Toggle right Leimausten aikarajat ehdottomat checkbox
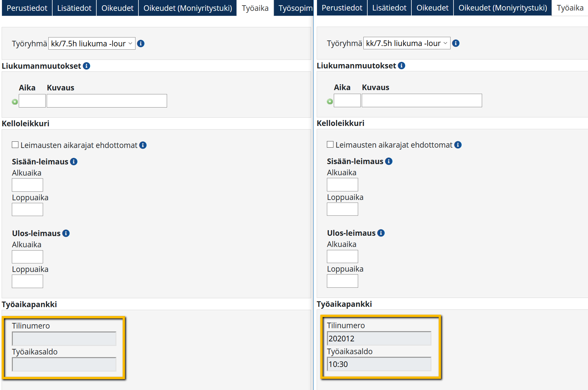This screenshot has height=390, width=588. click(330, 144)
